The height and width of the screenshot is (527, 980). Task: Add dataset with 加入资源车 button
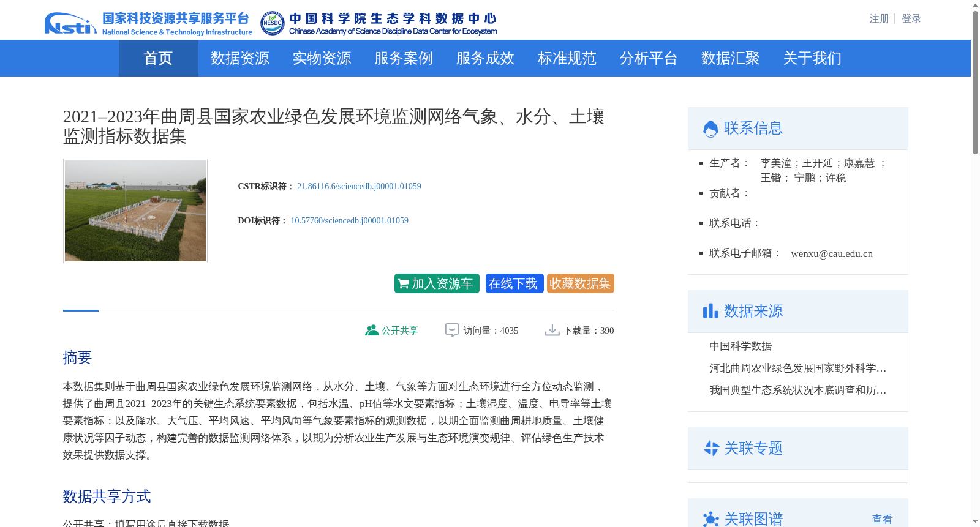click(437, 283)
